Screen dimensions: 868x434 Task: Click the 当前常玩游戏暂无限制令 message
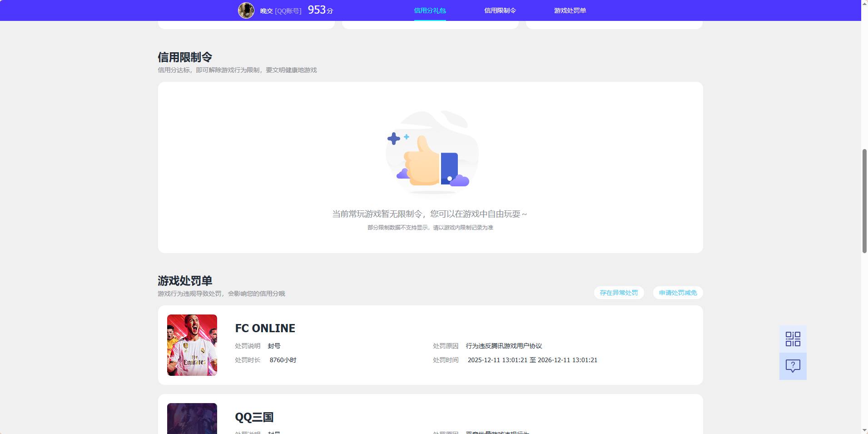click(x=430, y=214)
